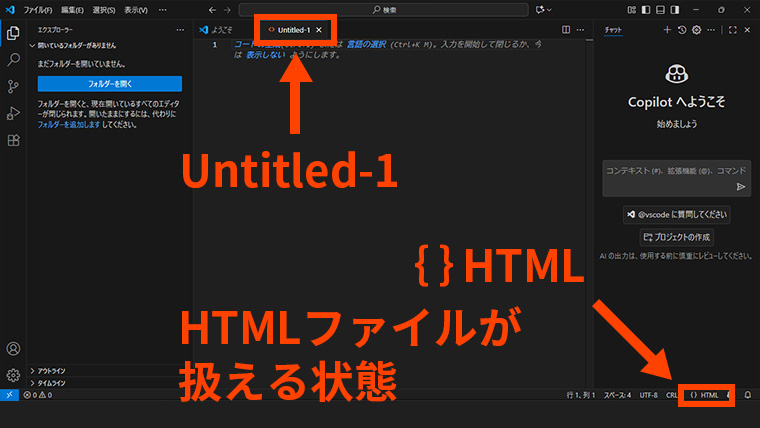Open the Extensions view
This screenshot has width=760, height=428.
point(13,141)
